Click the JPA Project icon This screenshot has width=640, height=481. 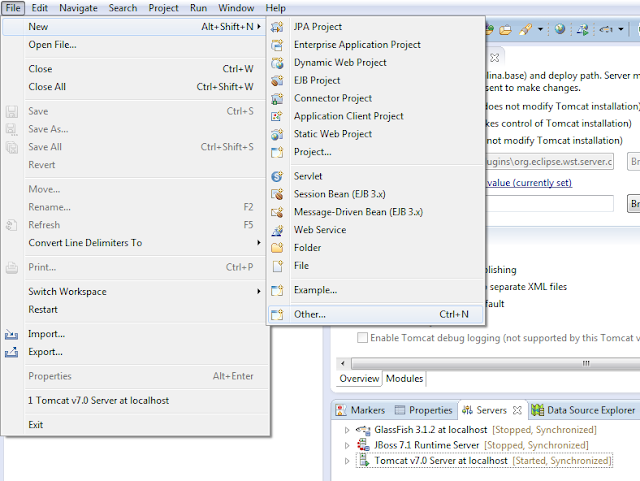277,27
